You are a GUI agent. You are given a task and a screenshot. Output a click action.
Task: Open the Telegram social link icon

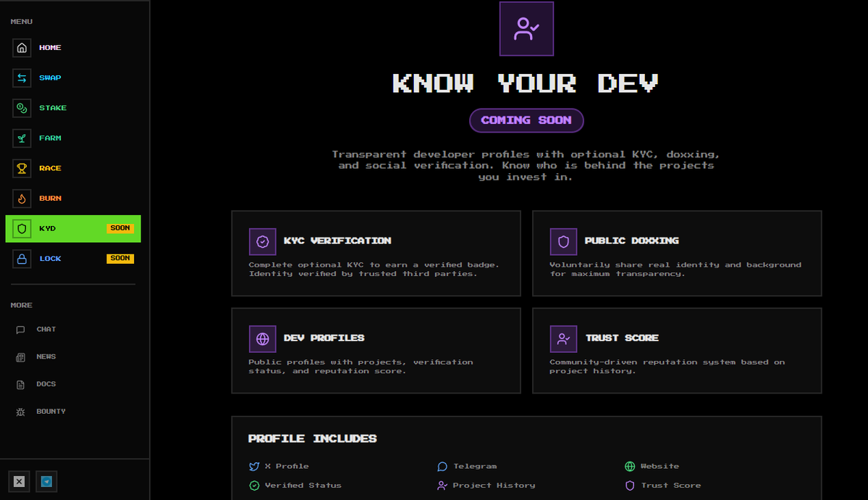click(x=46, y=481)
